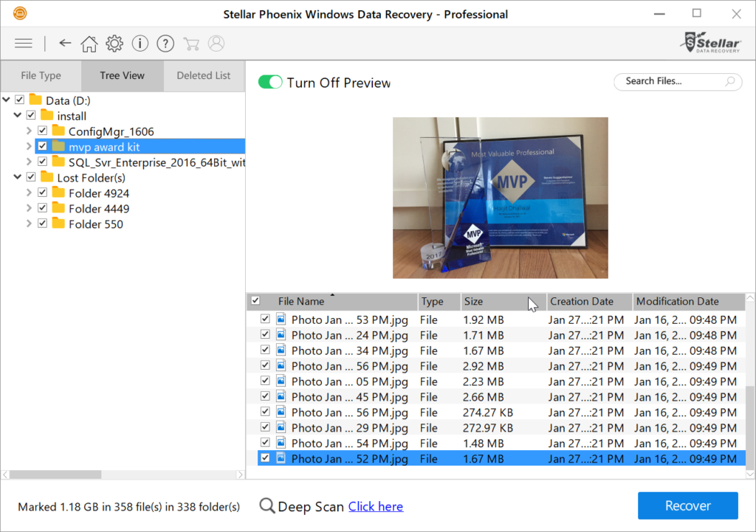Image resolution: width=756 pixels, height=532 pixels.
Task: Open the hamburger menu icon
Action: click(x=23, y=44)
